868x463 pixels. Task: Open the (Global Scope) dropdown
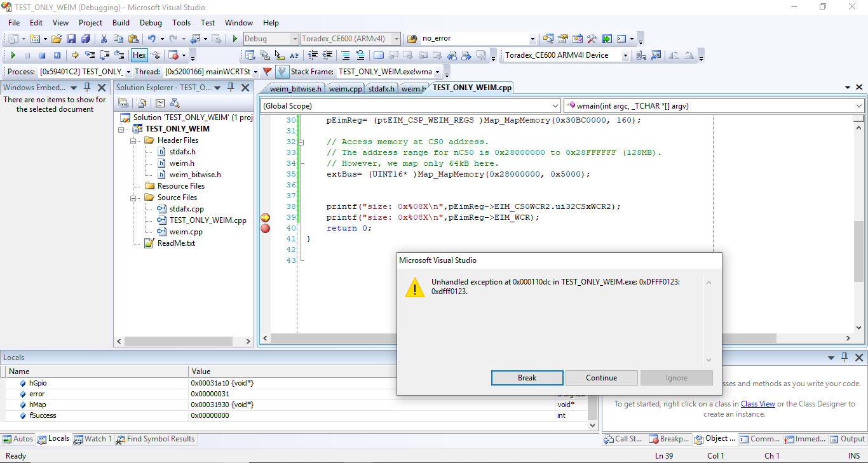click(555, 106)
